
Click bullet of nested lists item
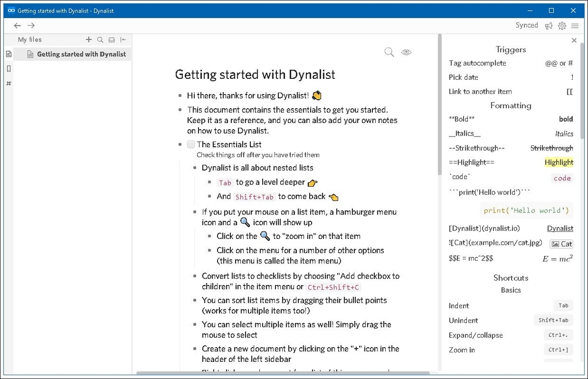195,168
